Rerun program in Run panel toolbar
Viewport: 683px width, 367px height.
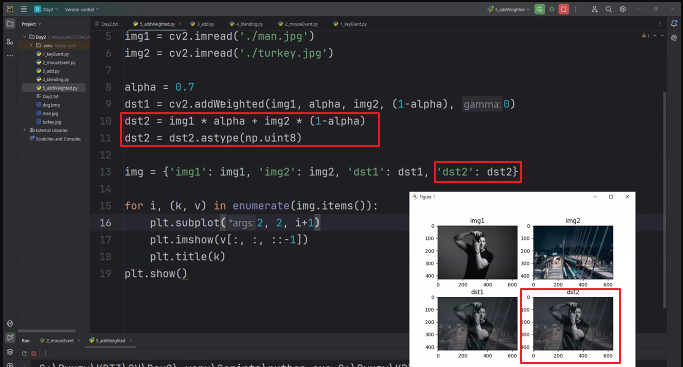click(24, 354)
